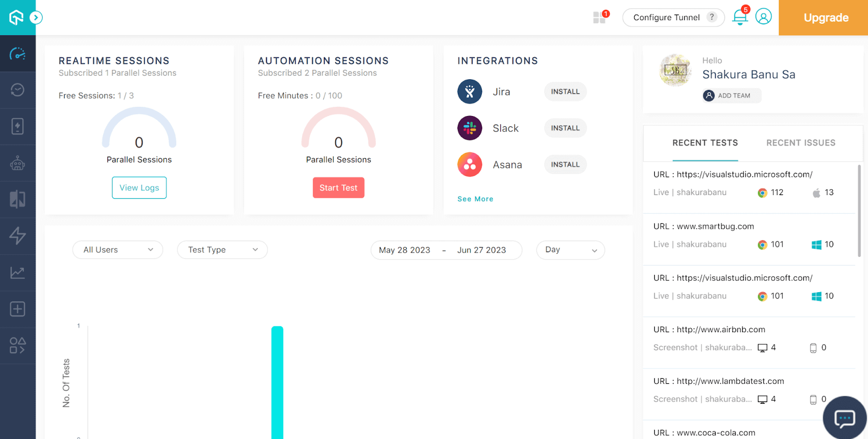This screenshot has height=439, width=868.
Task: Click the Apple icon beside 13
Action: [816, 193]
